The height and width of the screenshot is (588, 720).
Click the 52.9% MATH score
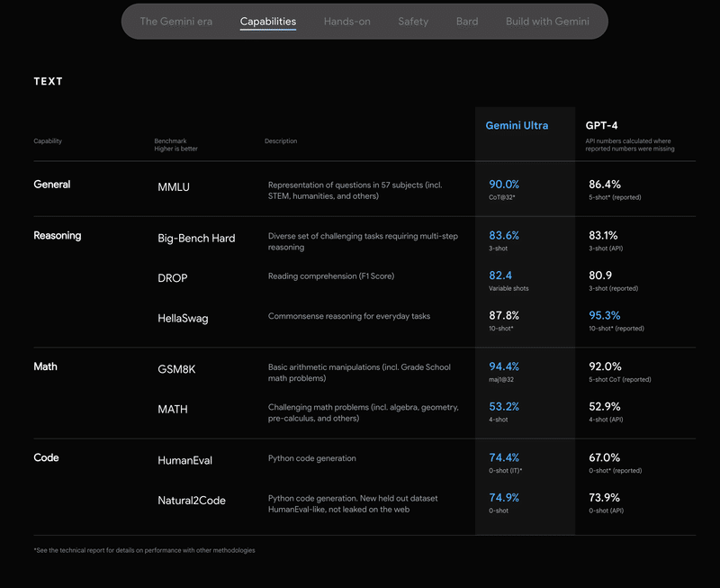pos(605,406)
